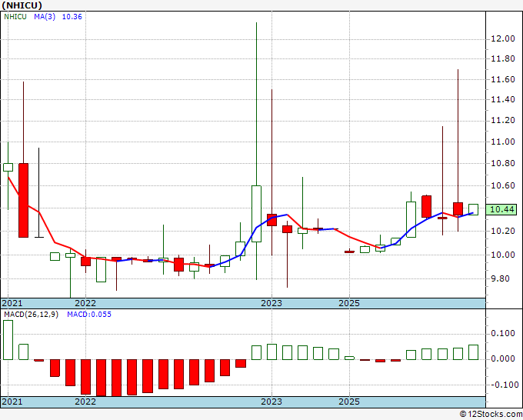Click the 9.80 price axis label
This screenshot has height=420, width=523.
(x=502, y=279)
